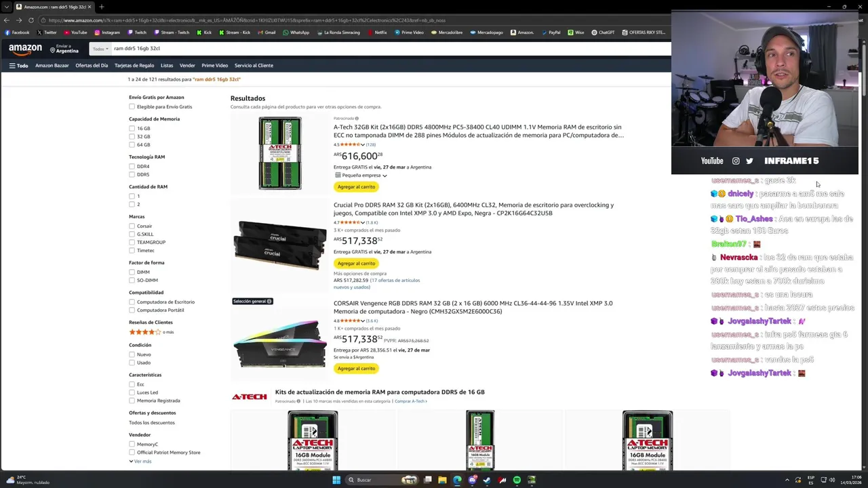Expand the Pequeña empresa dropdown
Screen dimensions: 868x488
point(361,176)
